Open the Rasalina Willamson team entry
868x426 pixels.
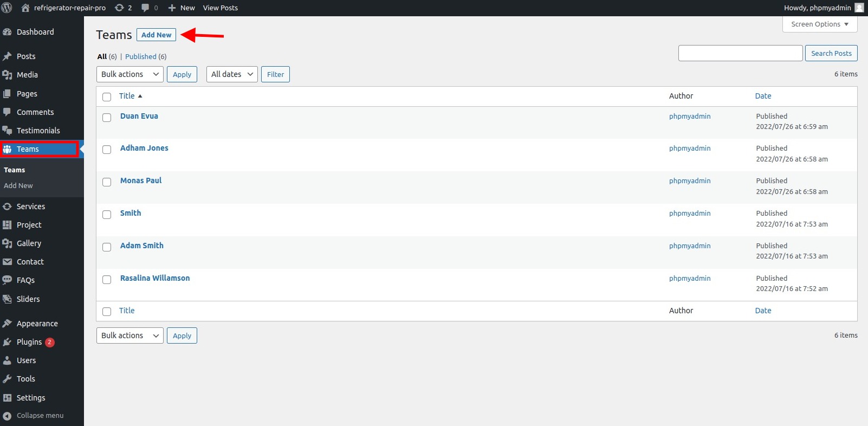155,278
